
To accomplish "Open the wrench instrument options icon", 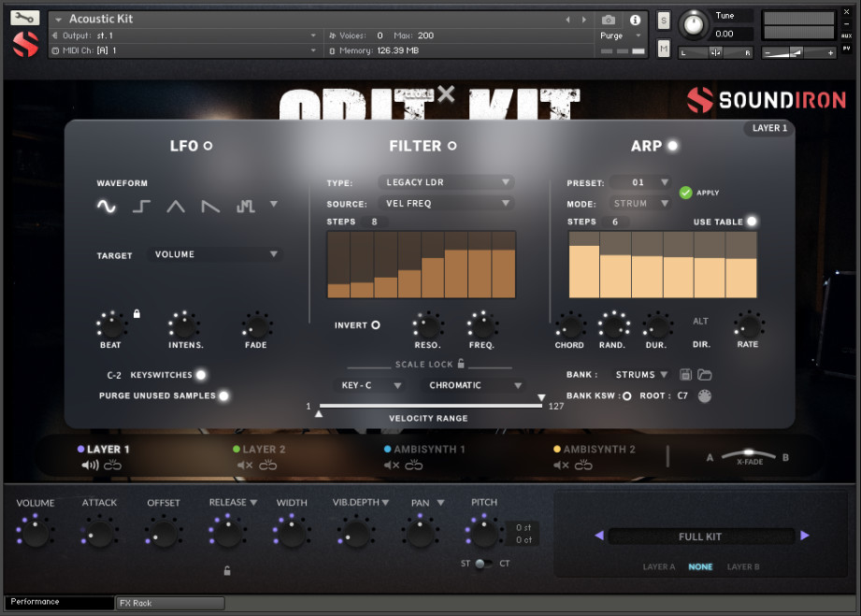I will [x=24, y=18].
